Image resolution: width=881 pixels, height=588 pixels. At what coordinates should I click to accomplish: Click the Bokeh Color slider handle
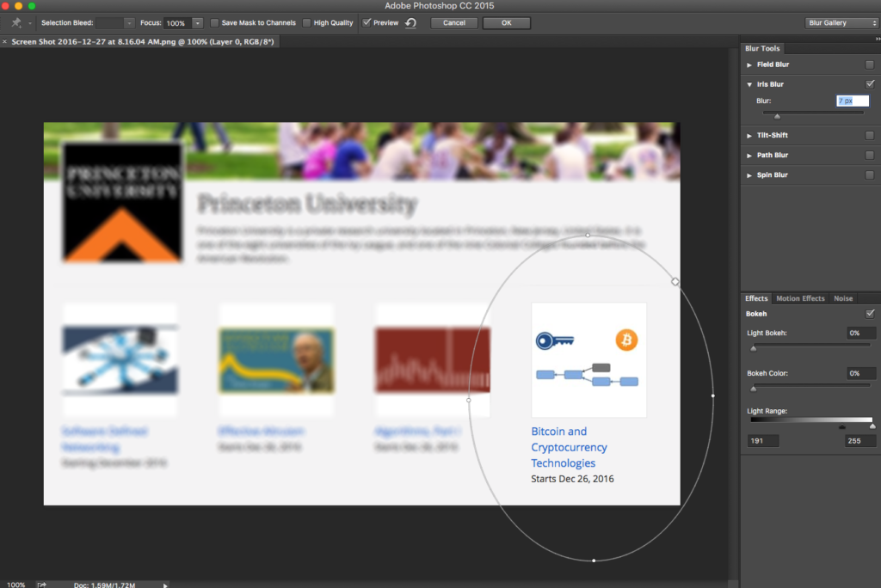coord(754,389)
